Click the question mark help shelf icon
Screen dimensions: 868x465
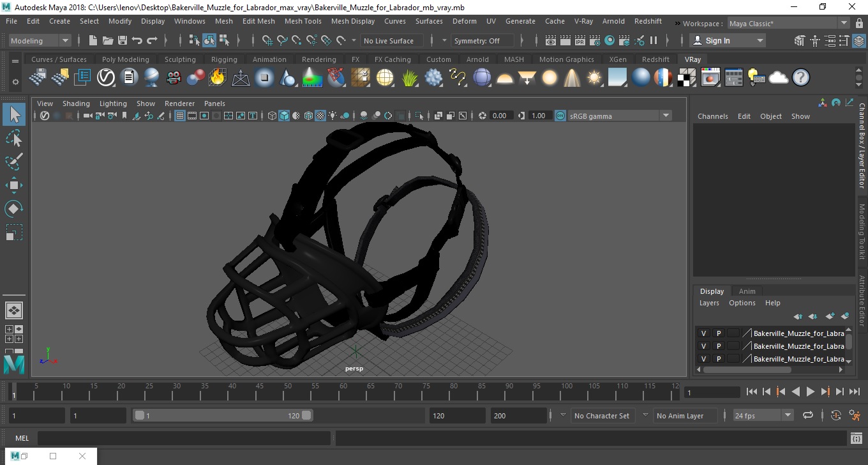point(801,78)
